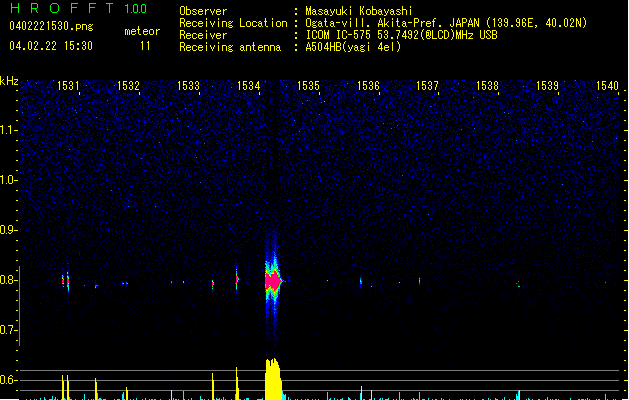This screenshot has width=629, height=400.
Task: Click the echo just before 1534
Action: click(237, 279)
